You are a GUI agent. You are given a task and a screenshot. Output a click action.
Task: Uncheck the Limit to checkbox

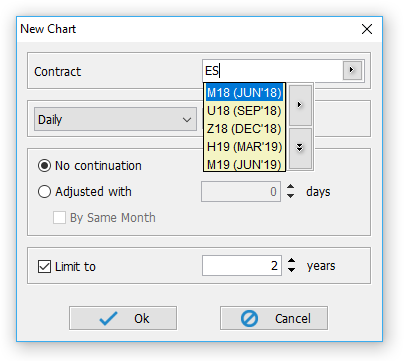click(44, 267)
